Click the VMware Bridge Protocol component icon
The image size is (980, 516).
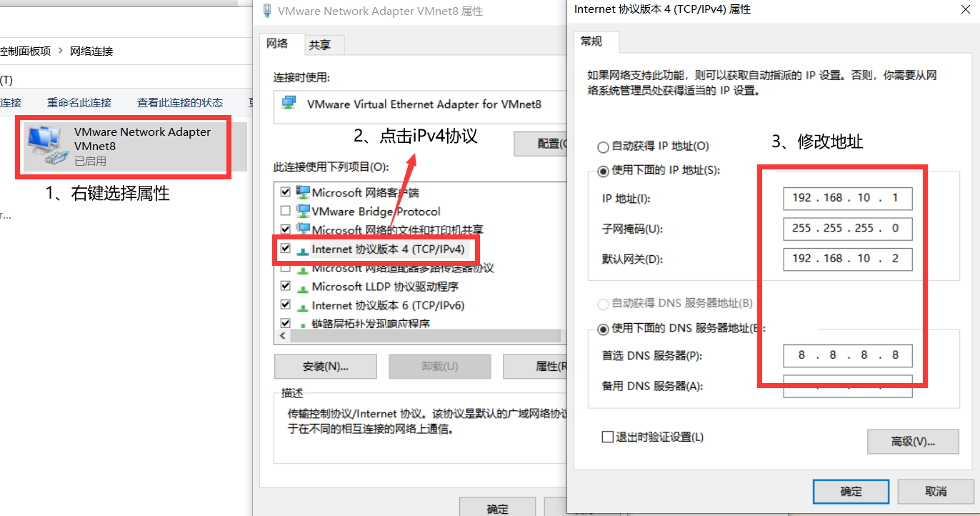(304, 211)
